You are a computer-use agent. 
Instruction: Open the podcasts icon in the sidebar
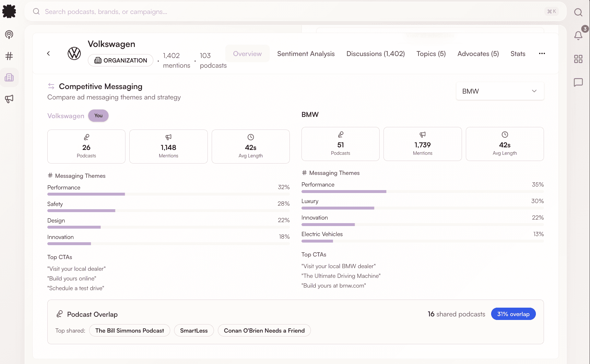tap(9, 34)
